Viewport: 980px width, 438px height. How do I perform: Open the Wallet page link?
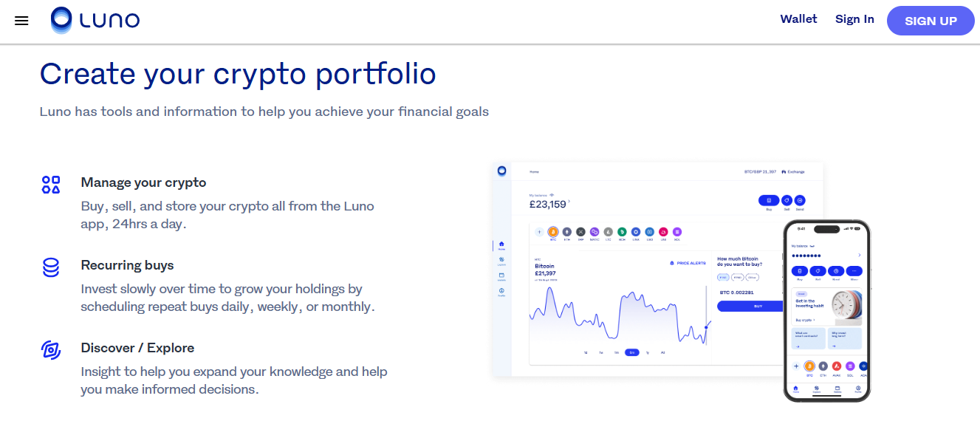[x=798, y=19]
